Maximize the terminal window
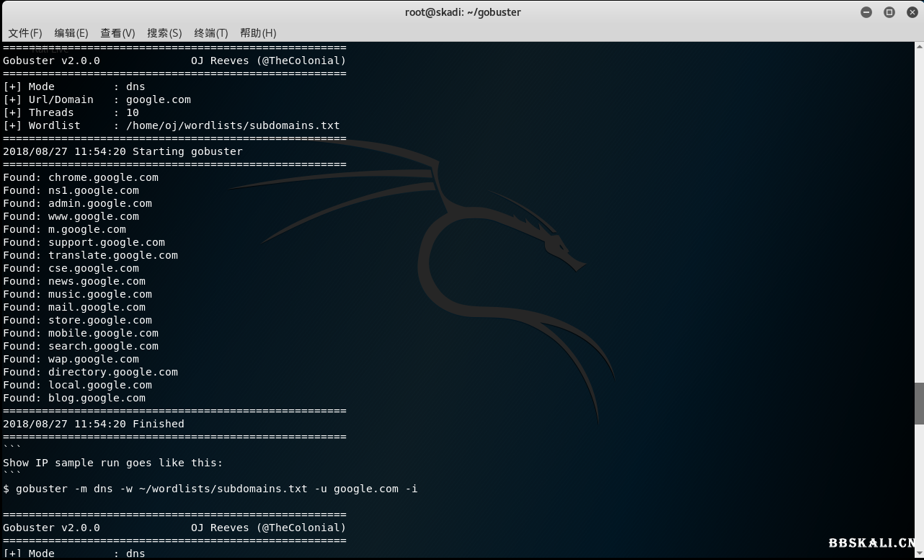 point(889,12)
